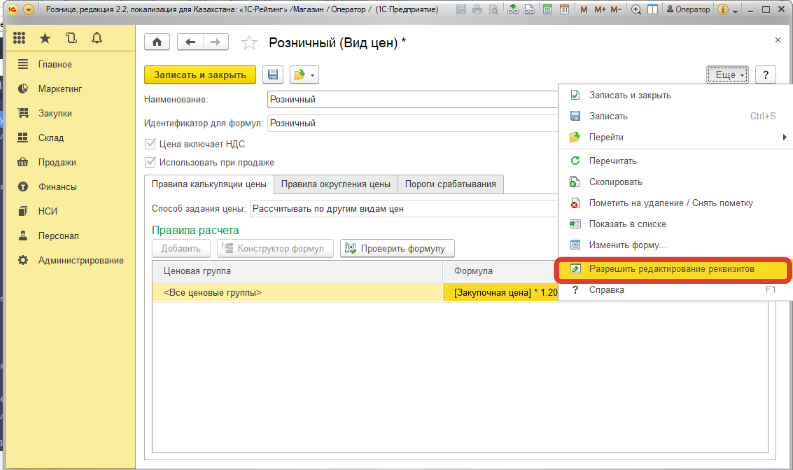793x470 pixels.
Task: Toggle the 'Цена включает НДС' checkbox
Action: coord(152,144)
